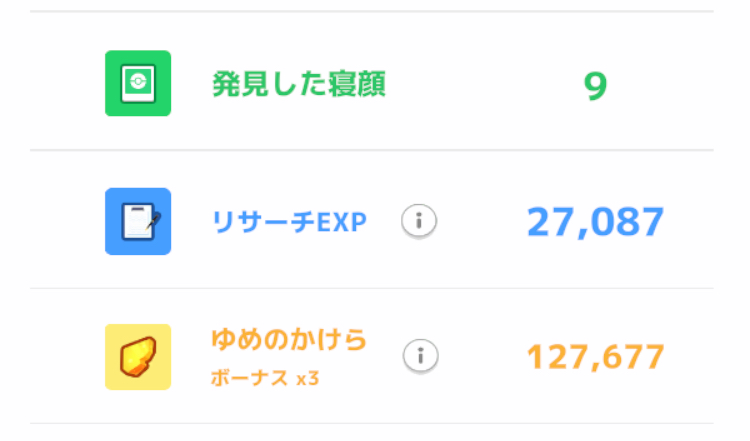Select the リサーチEXP label

[x=289, y=222]
